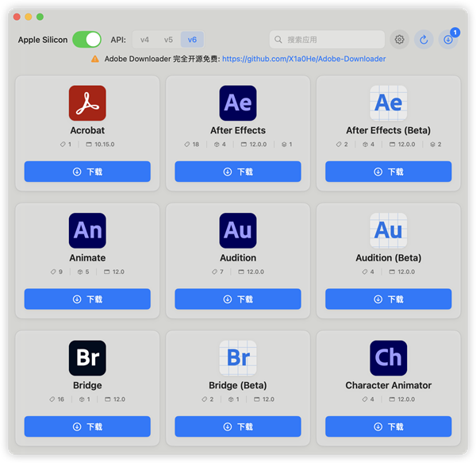Open settings via the gear icon

400,40
